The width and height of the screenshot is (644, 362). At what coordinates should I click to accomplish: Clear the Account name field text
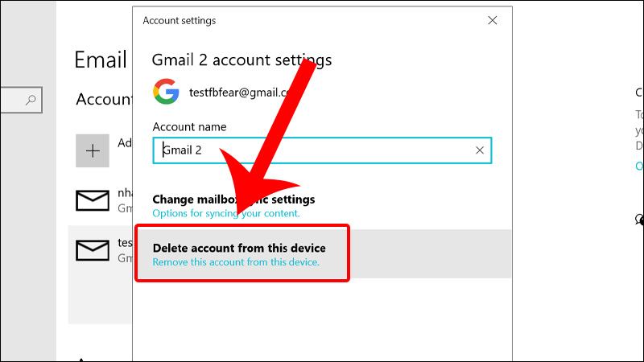click(x=479, y=150)
